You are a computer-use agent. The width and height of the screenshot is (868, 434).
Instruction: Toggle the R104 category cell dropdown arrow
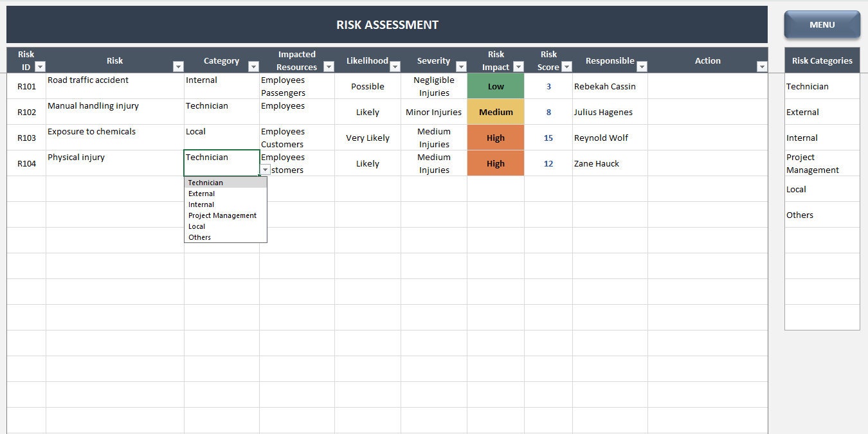(265, 170)
